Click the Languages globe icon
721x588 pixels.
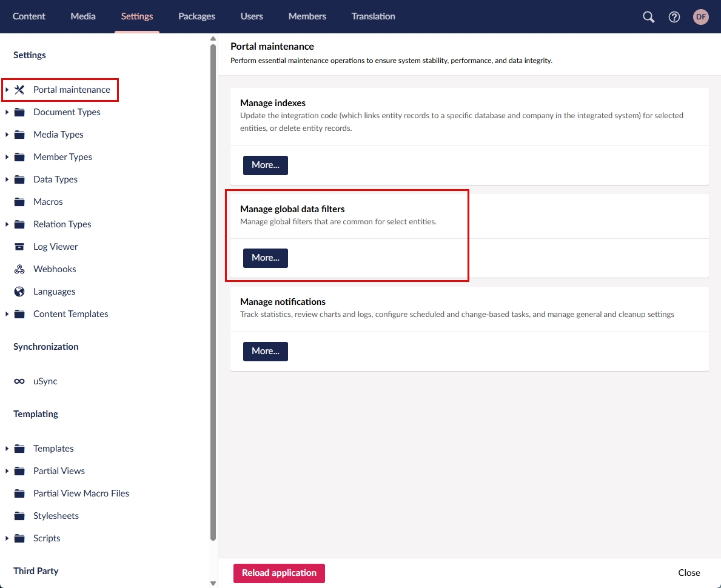point(19,292)
